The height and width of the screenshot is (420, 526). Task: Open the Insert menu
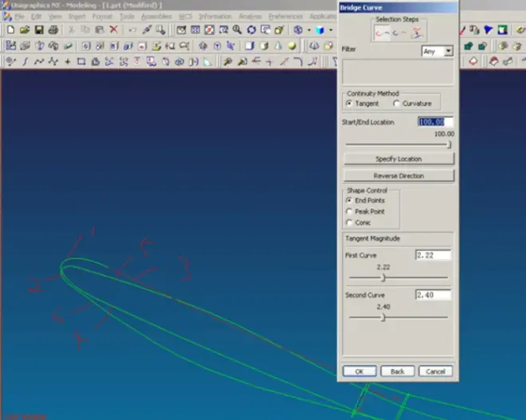[77, 17]
